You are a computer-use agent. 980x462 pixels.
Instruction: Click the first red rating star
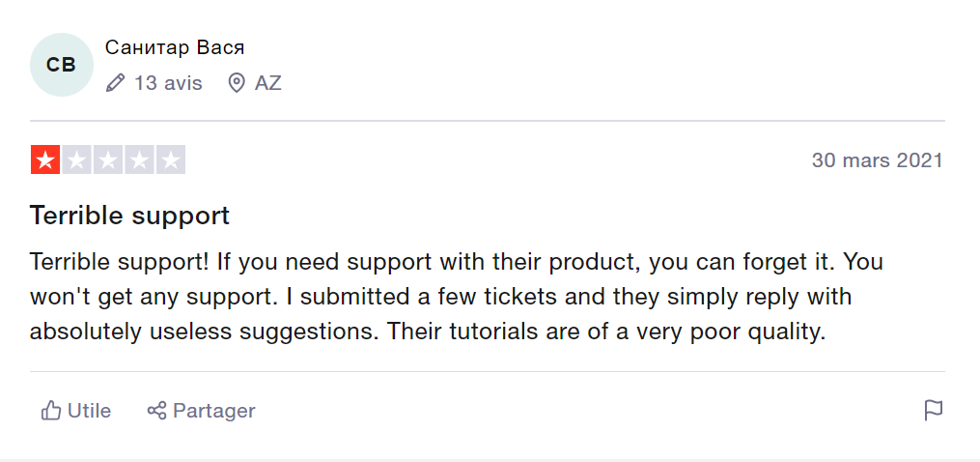click(x=45, y=160)
